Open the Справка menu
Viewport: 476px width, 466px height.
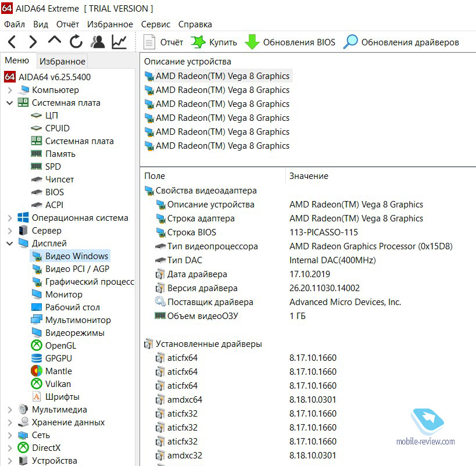click(x=195, y=24)
